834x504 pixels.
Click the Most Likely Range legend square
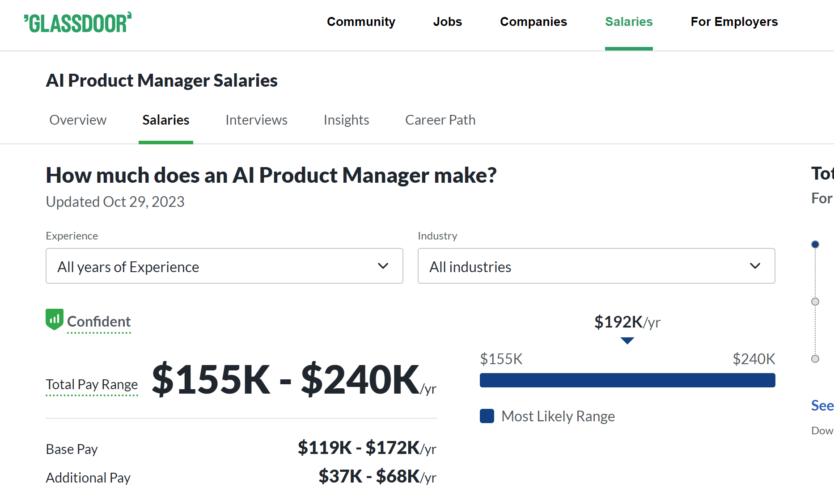[487, 416]
